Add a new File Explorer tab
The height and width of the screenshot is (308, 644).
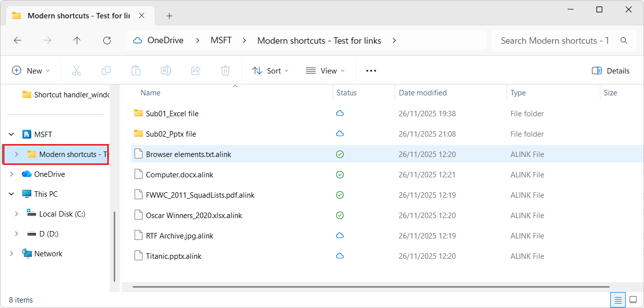pos(169,16)
